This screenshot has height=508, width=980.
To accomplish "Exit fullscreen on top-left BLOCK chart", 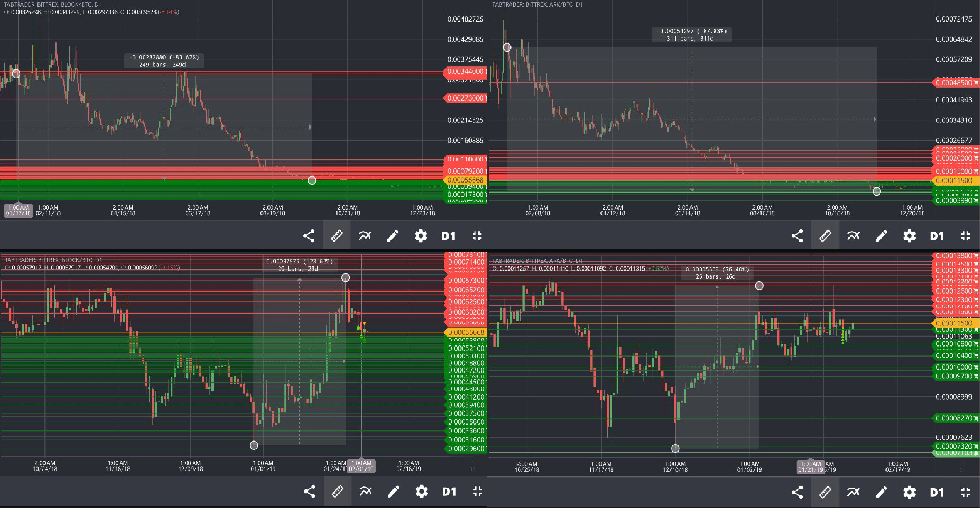I will pos(477,236).
